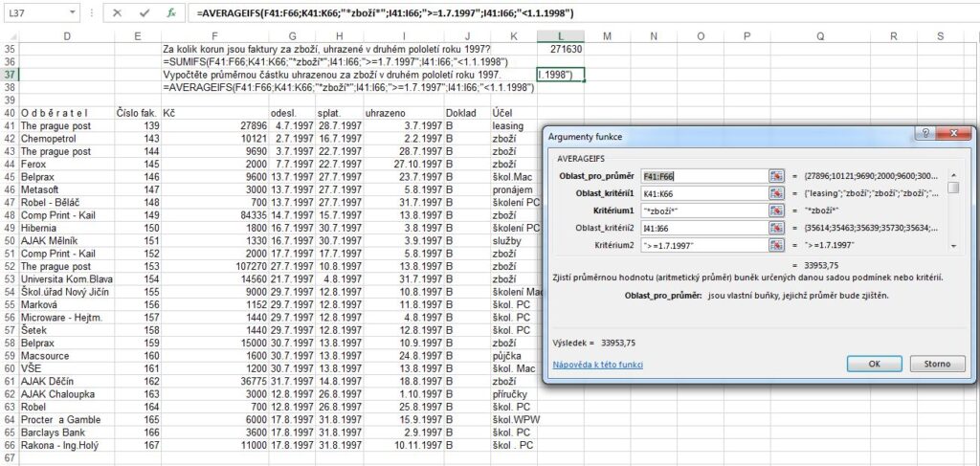The height and width of the screenshot is (466, 980).
Task: Click range selector icon for Oblast_kritérií2
Action: [x=777, y=228]
